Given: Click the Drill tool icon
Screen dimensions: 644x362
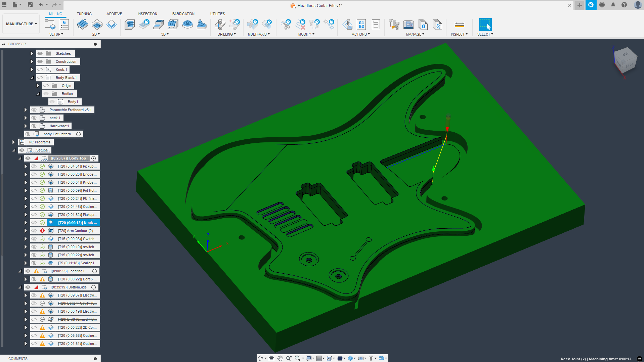Looking at the screenshot, I should (220, 25).
